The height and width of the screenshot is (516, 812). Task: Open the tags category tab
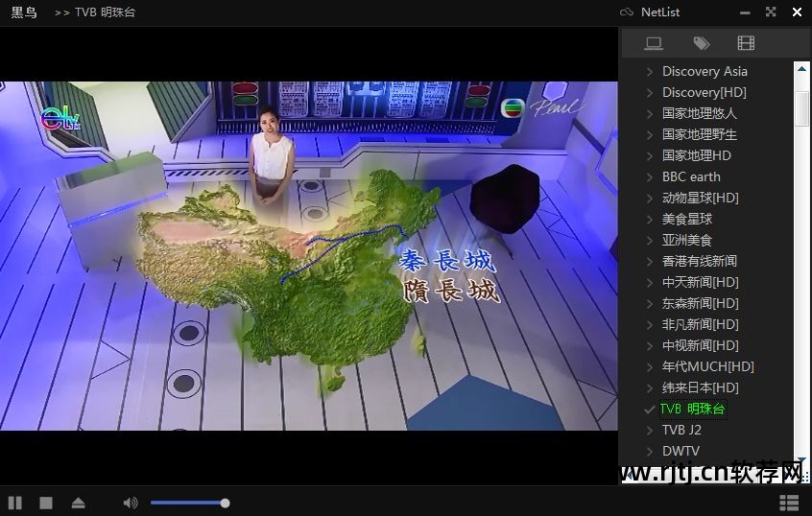[x=702, y=43]
